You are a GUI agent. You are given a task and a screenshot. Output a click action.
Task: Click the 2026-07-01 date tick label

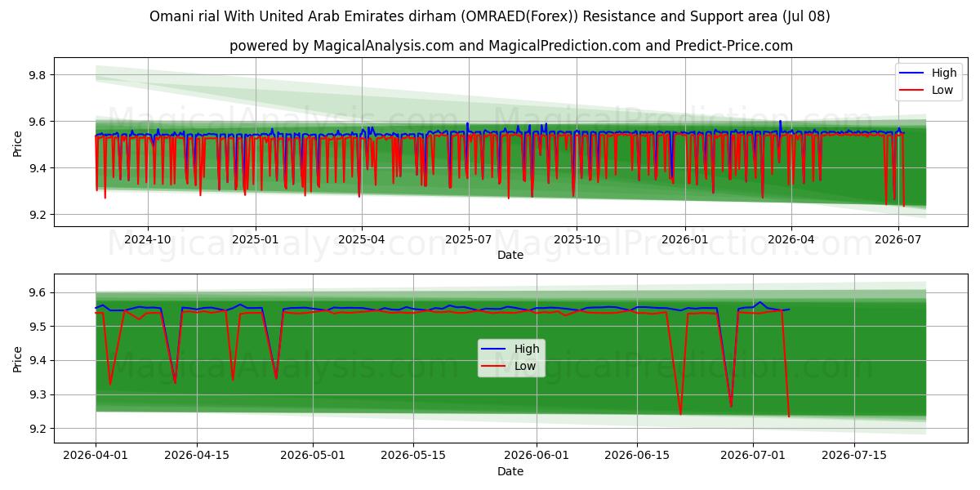coord(754,456)
